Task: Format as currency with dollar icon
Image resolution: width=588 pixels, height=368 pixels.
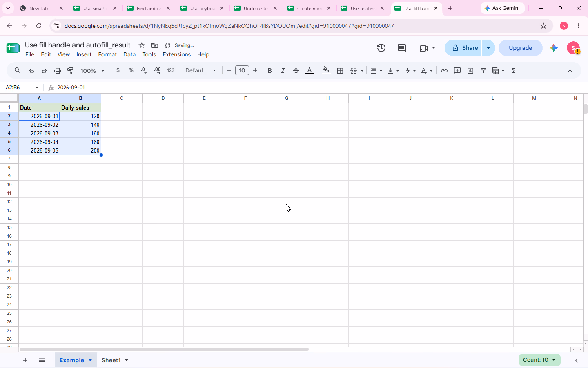Action: pyautogui.click(x=118, y=70)
